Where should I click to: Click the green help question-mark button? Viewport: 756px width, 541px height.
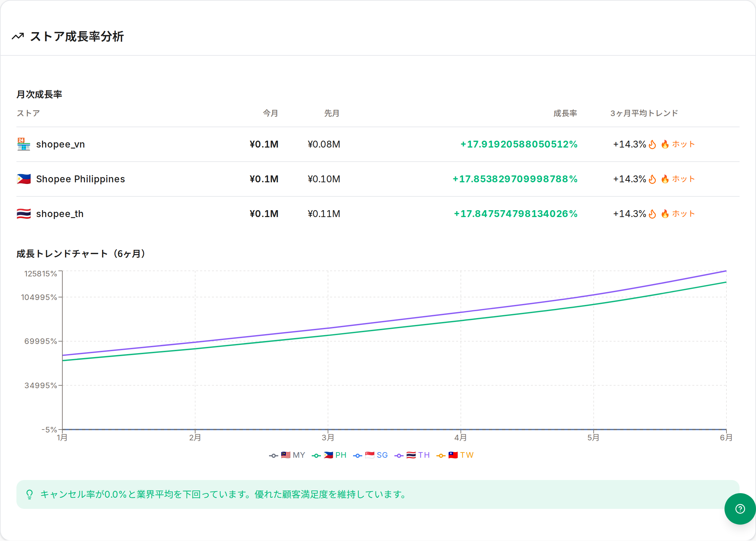click(x=740, y=509)
